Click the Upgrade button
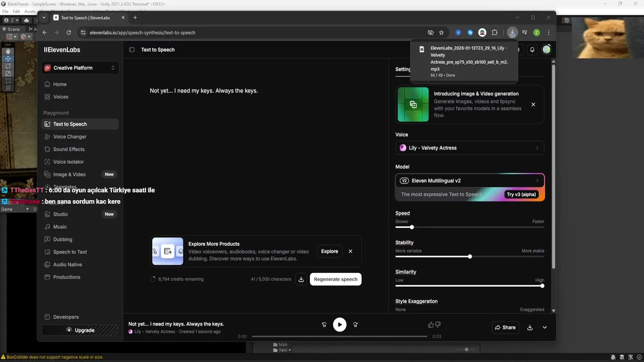The height and width of the screenshot is (362, 644). 80,330
